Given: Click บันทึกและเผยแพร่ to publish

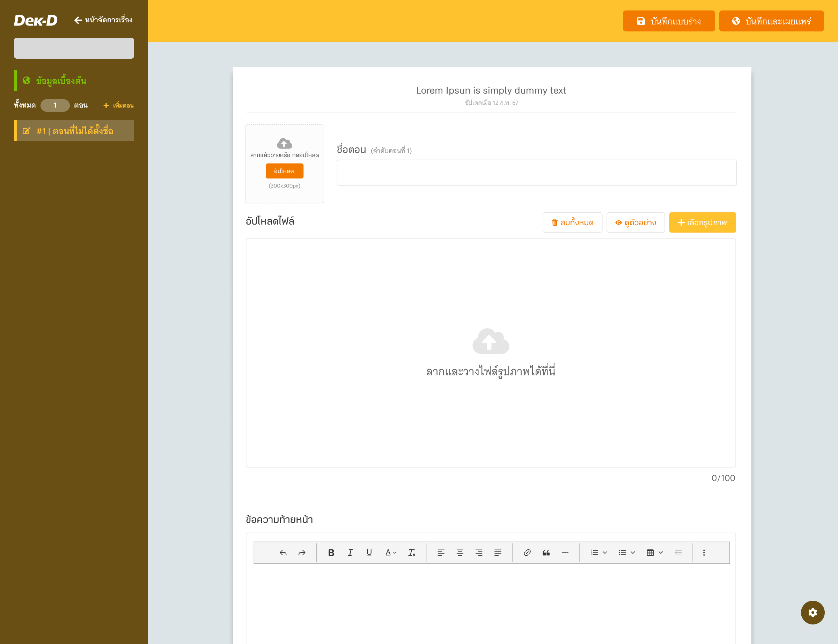Looking at the screenshot, I should coord(771,21).
